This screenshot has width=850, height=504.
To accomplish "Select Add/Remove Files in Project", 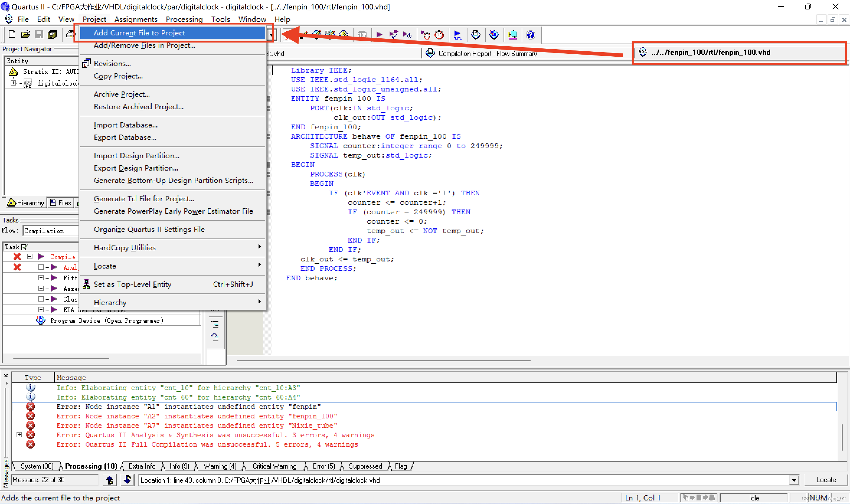I will (144, 45).
